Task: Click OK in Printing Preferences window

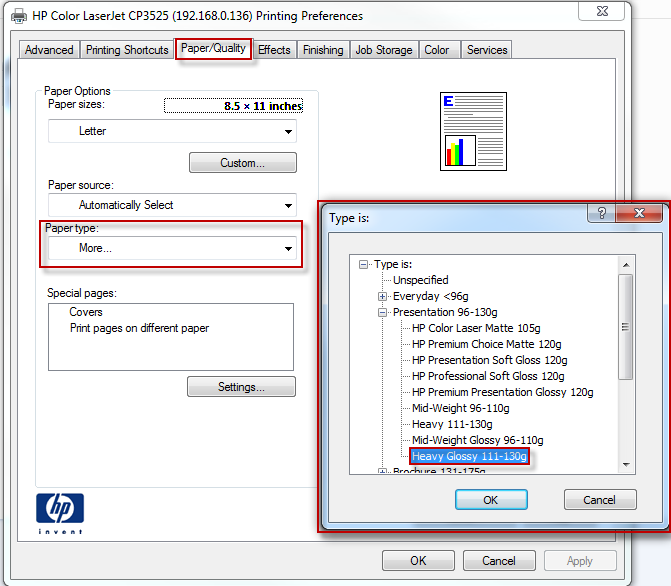Action: click(418, 560)
